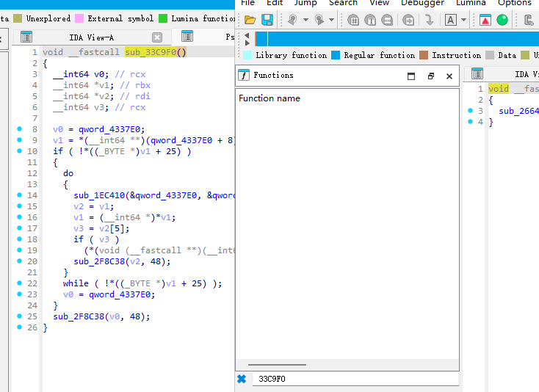Open the dropdown beside the letter A icon

(463, 20)
